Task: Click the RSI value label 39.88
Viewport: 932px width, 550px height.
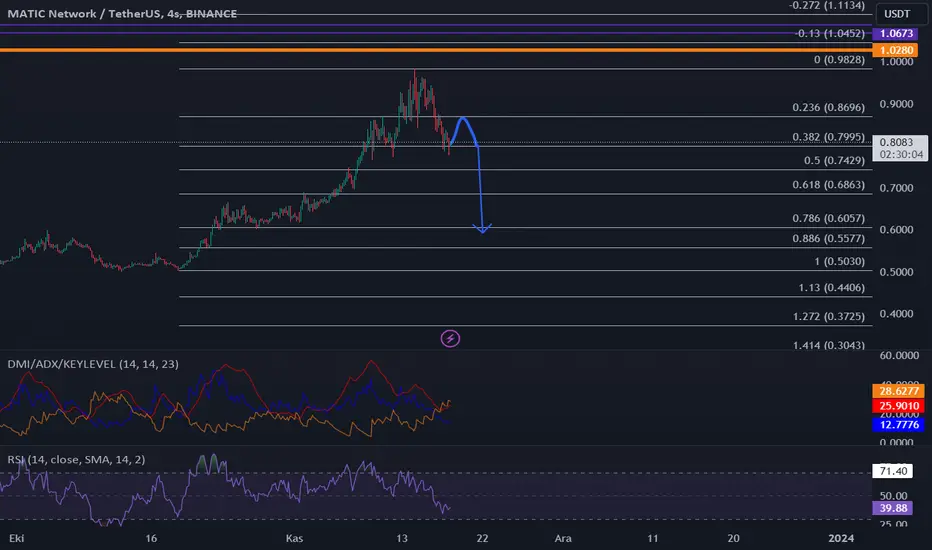Action: [892, 508]
